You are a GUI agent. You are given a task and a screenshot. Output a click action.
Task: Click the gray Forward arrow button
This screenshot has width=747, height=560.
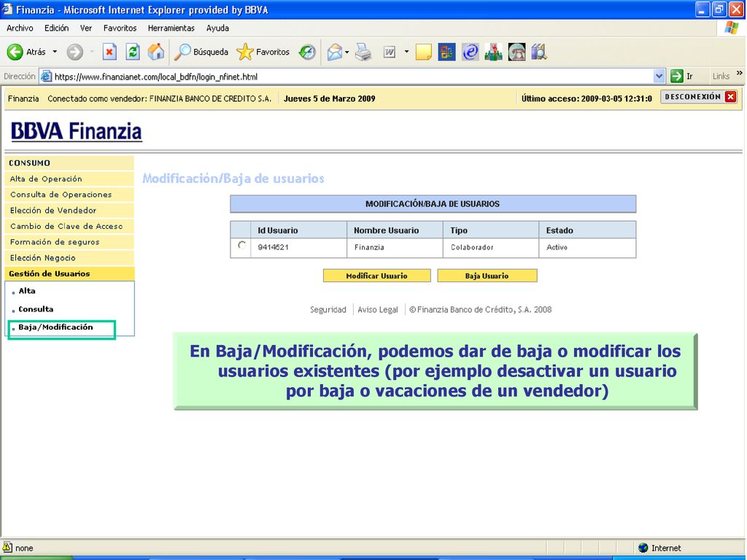tap(75, 52)
